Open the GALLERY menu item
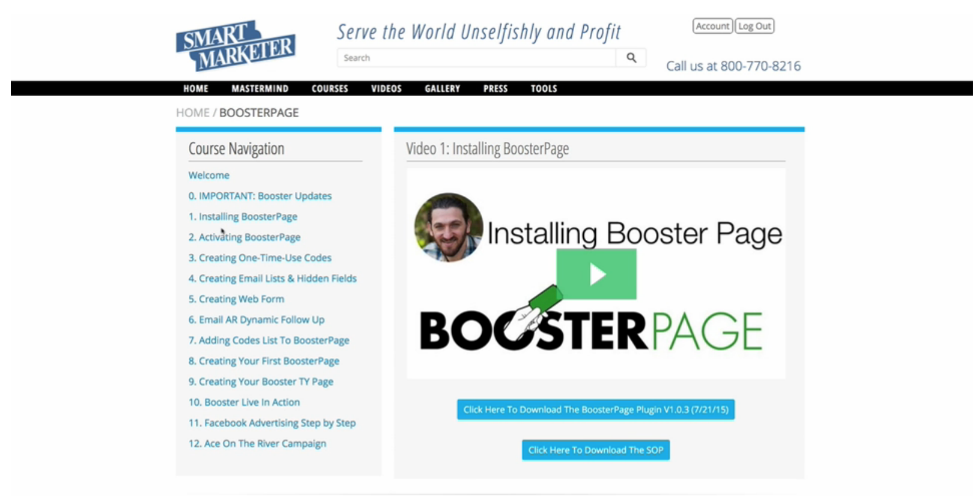This screenshot has height=496, width=980. pos(442,88)
